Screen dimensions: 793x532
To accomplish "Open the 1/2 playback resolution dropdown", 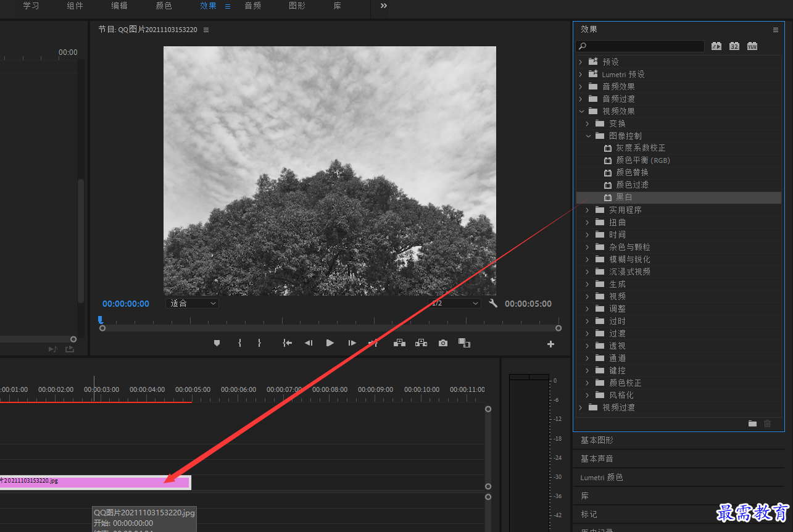I will click(x=455, y=304).
